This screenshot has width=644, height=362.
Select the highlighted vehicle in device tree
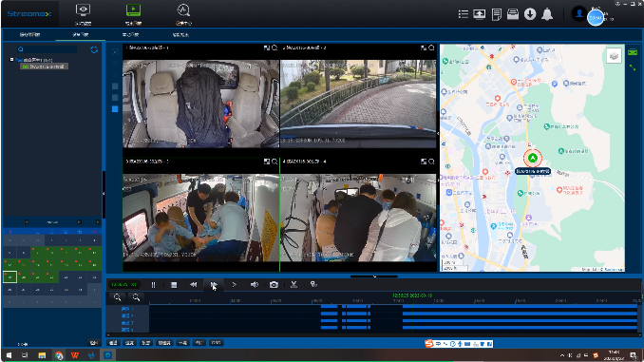(45, 67)
